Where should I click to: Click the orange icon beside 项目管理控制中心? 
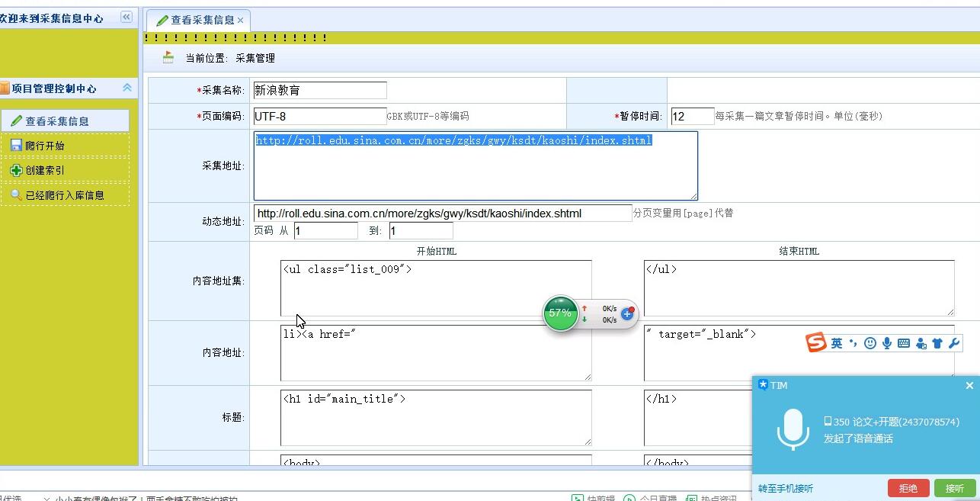5,88
